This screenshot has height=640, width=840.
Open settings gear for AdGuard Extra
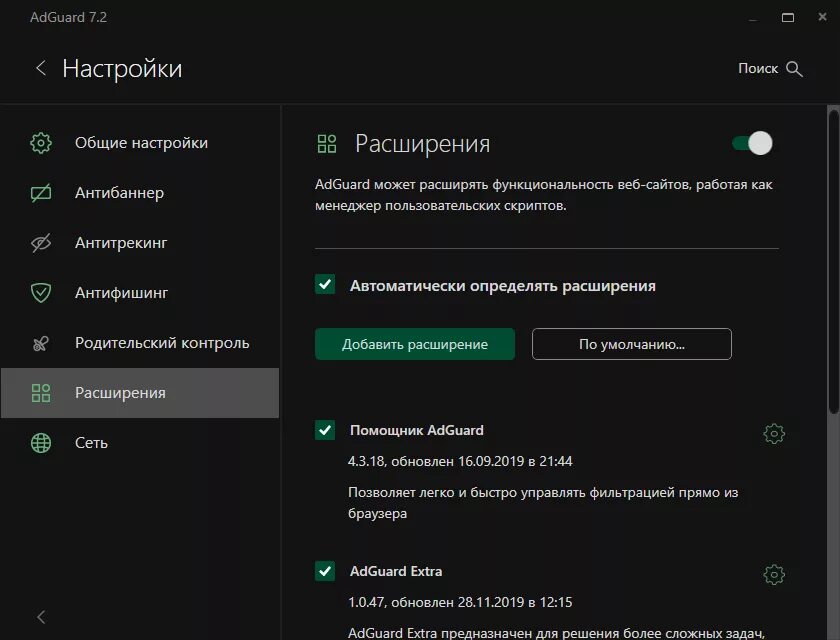coord(774,575)
